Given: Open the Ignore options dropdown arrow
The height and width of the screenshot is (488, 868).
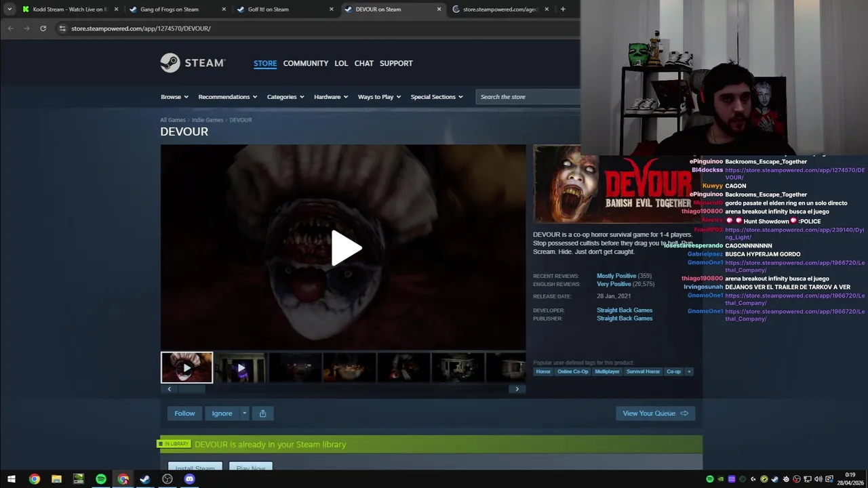Looking at the screenshot, I should coord(245,413).
